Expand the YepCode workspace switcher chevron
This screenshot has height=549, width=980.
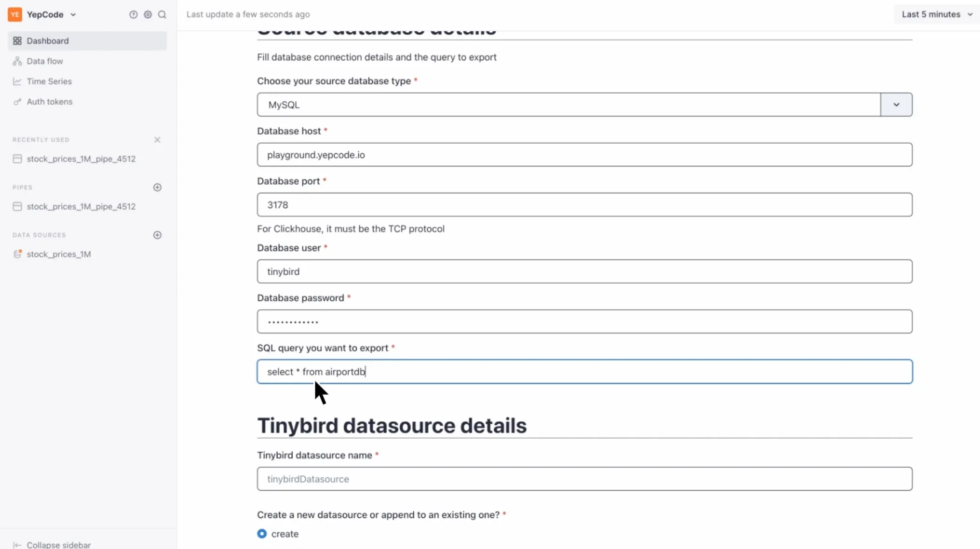[73, 14]
